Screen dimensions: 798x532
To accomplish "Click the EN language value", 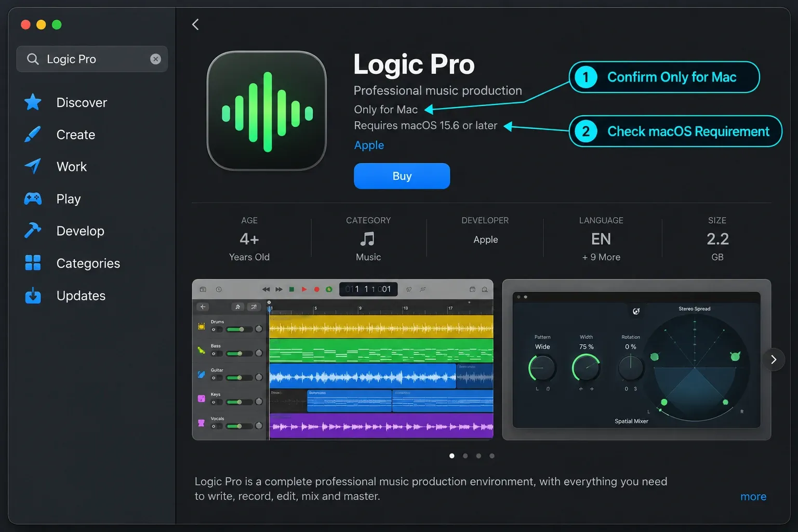I will [601, 239].
